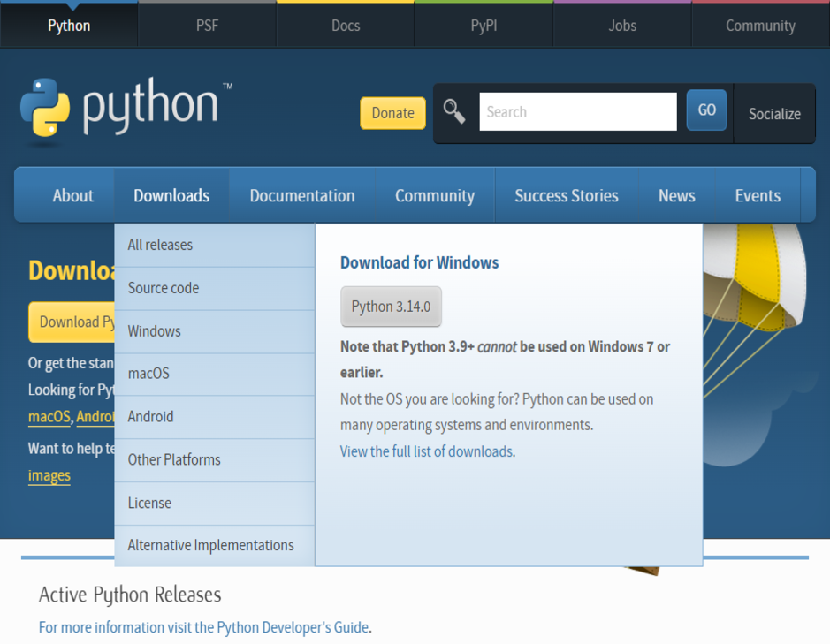Viewport: 830px width, 644px height.
Task: Open the Socialize dropdown
Action: point(773,114)
